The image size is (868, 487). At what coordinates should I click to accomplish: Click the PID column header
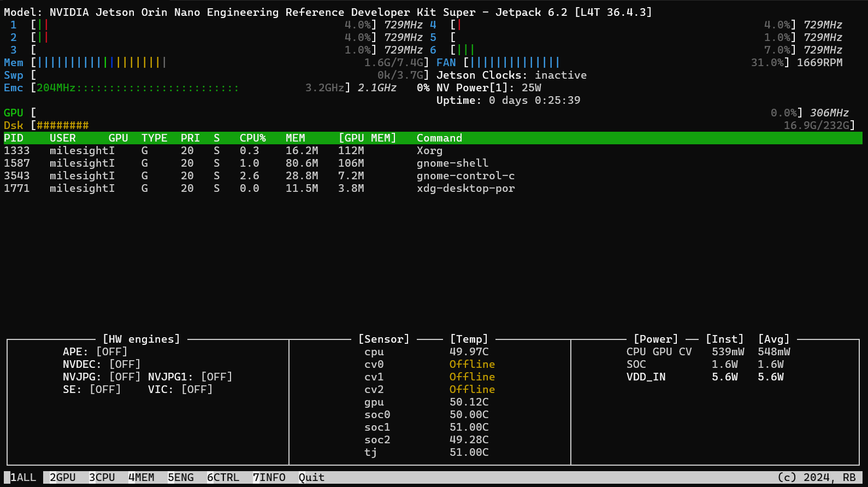(14, 138)
